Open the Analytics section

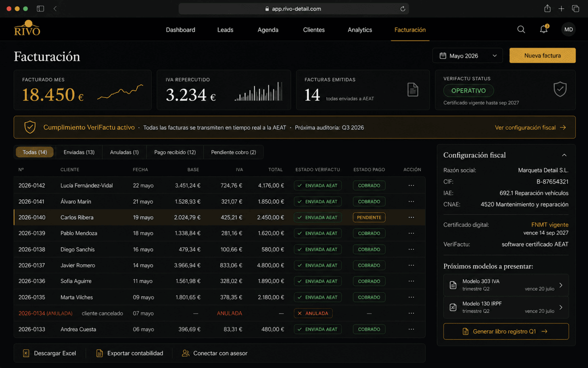pyautogui.click(x=360, y=30)
